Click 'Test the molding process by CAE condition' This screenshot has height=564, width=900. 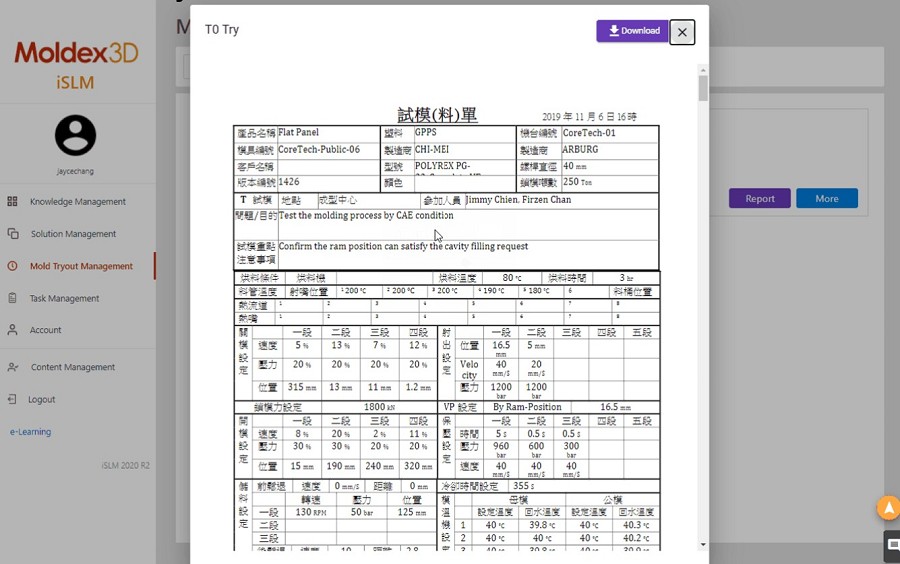[366, 215]
